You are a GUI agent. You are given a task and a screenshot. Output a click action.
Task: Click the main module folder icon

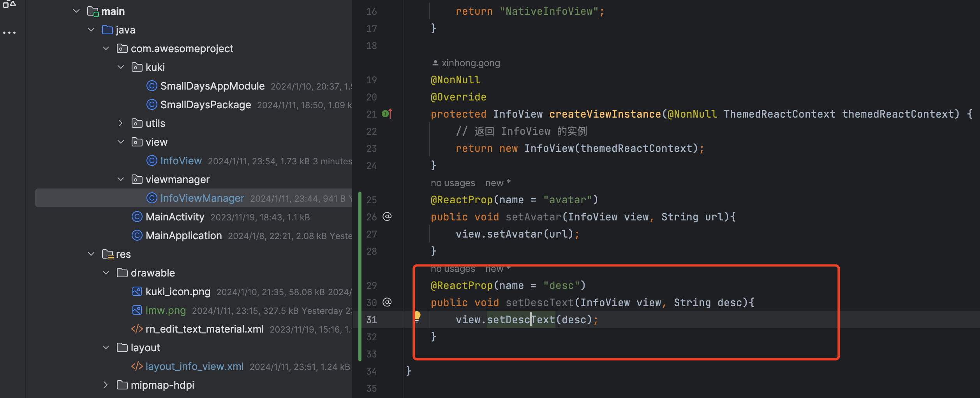[93, 12]
